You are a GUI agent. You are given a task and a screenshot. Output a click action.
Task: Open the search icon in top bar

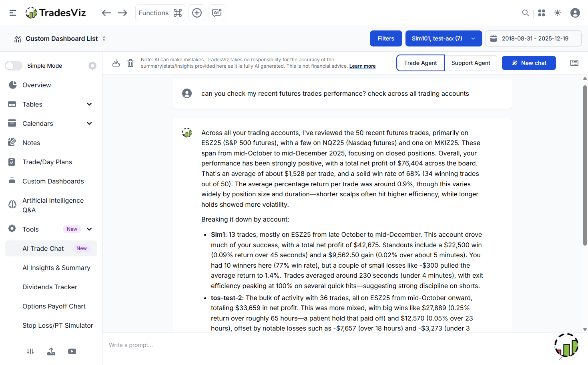coord(525,13)
